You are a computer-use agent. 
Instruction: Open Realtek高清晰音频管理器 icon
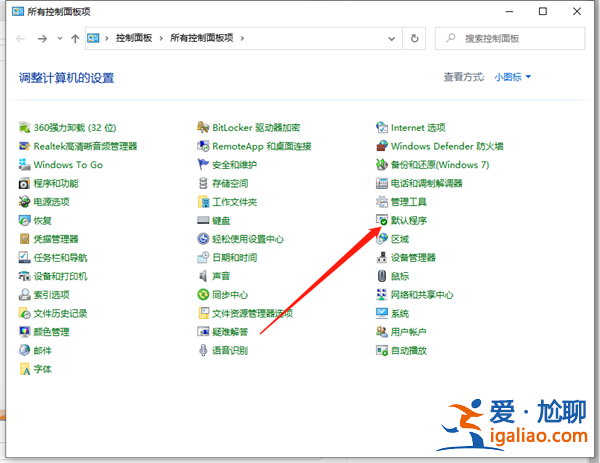pyautogui.click(x=24, y=146)
